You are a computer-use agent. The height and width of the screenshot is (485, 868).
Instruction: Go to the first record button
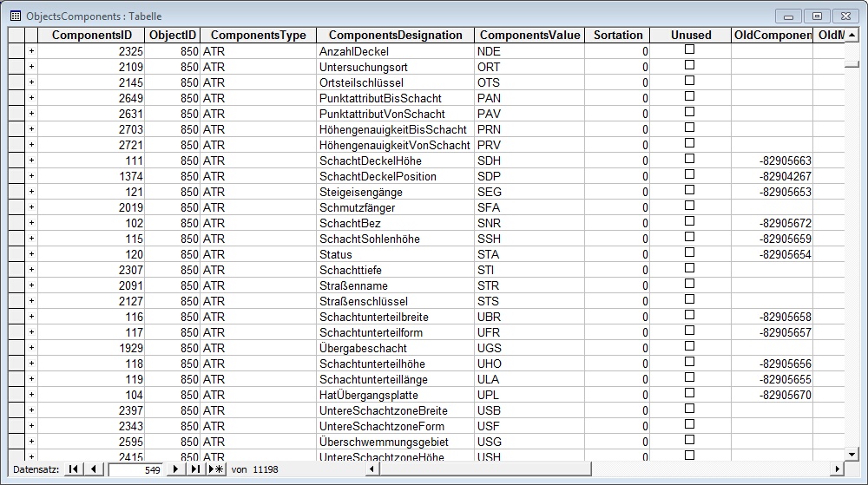73,469
